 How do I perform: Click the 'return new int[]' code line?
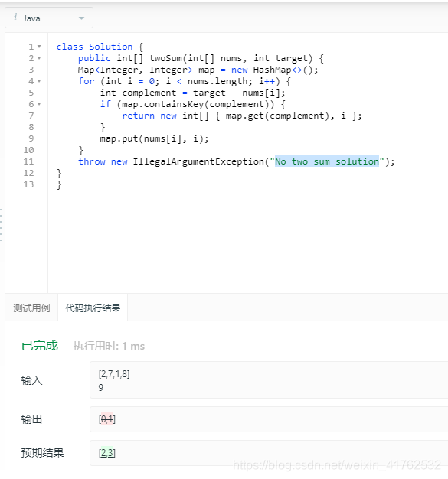click(241, 116)
